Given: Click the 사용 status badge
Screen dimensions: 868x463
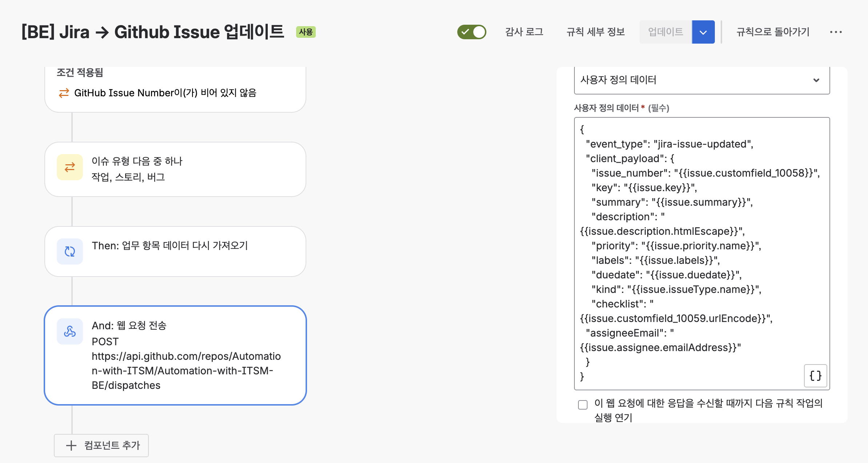Looking at the screenshot, I should coord(306,32).
